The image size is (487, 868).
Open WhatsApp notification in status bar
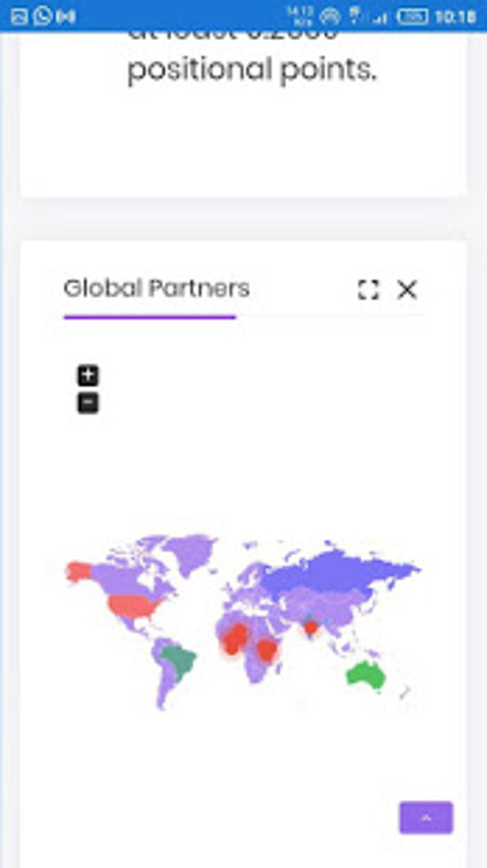(42, 17)
